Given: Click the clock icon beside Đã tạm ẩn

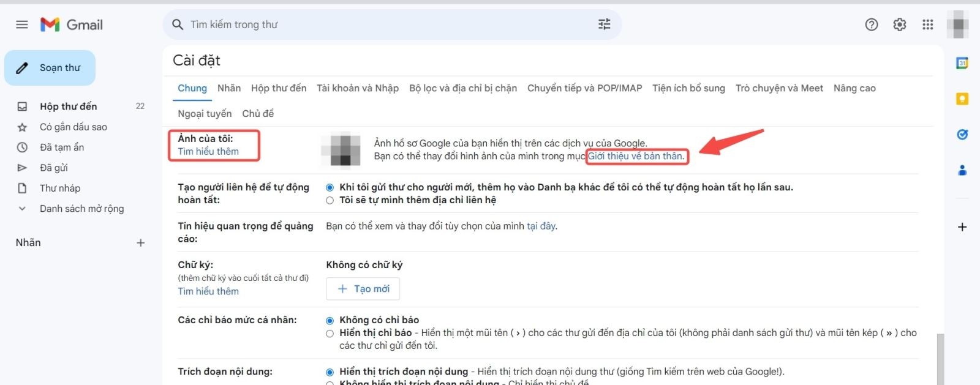Looking at the screenshot, I should point(22,148).
